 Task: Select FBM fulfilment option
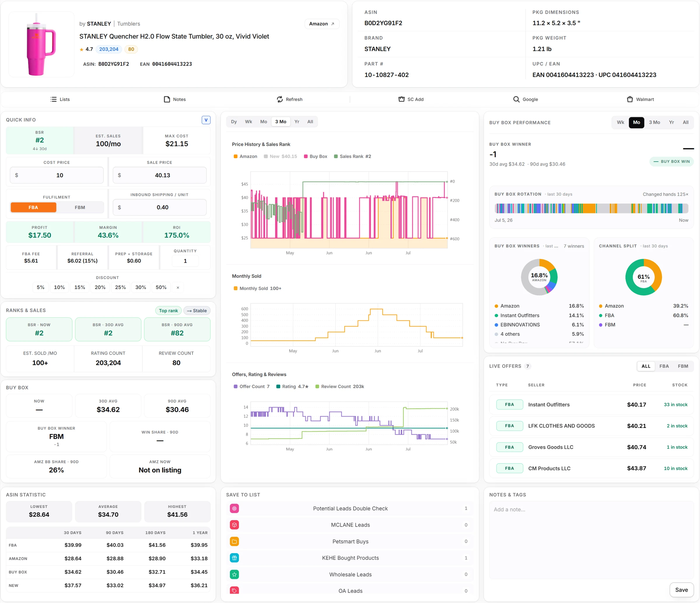(80, 207)
